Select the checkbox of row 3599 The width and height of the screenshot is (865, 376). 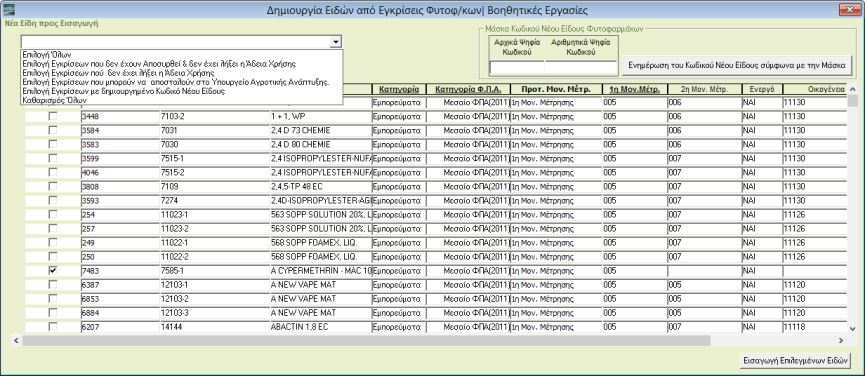(x=53, y=159)
